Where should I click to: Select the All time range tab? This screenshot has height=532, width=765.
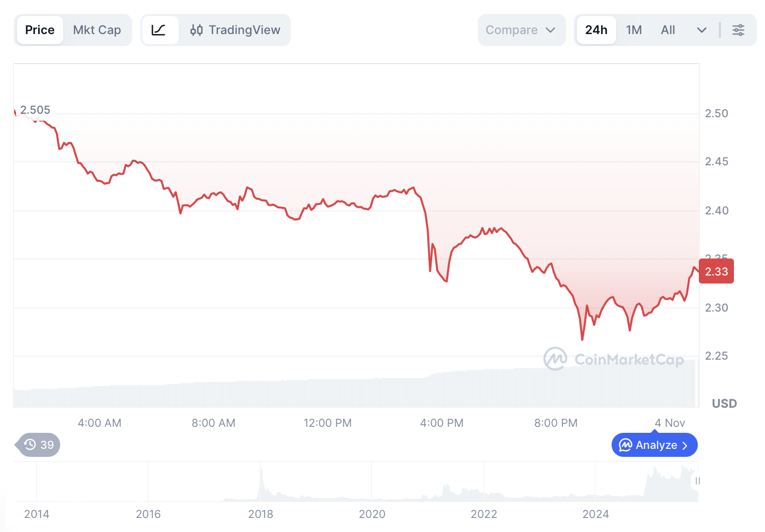[668, 30]
